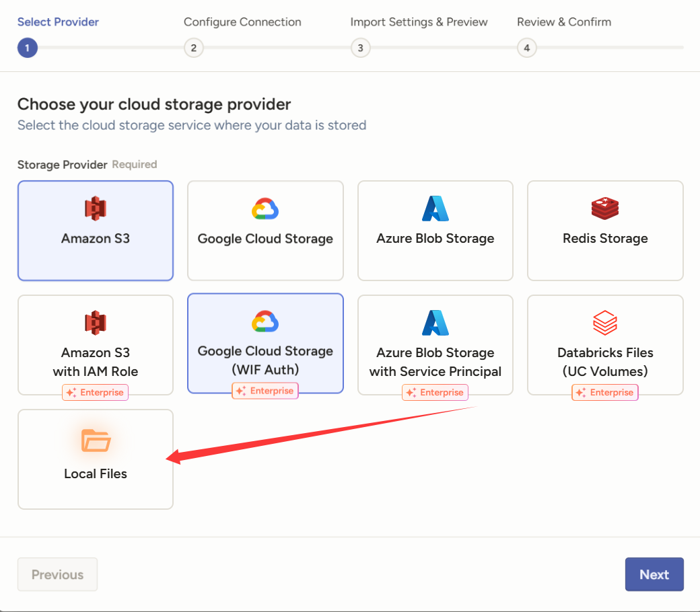Click Enterprise badge under Amazon S3 IAM Role
Screen dimensions: 700x612
pyautogui.click(x=95, y=393)
